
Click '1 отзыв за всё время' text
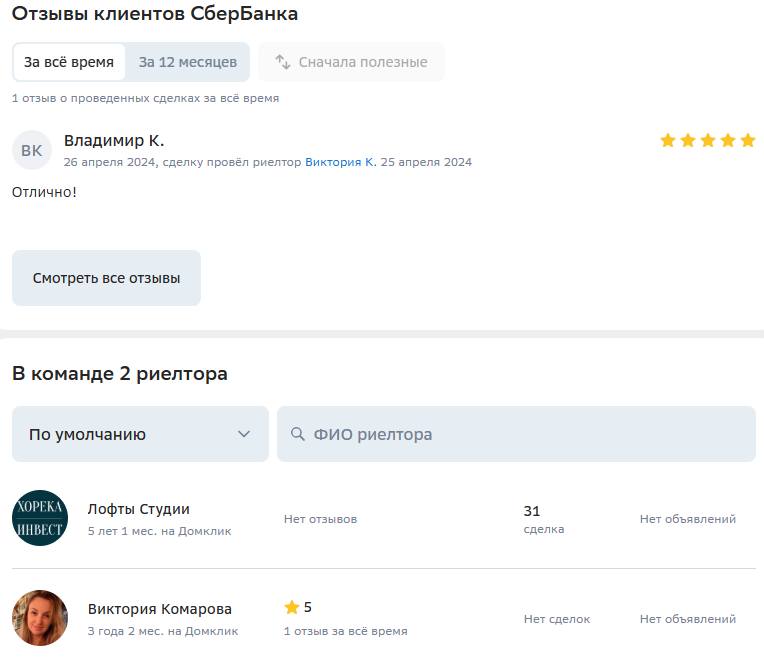tap(345, 631)
